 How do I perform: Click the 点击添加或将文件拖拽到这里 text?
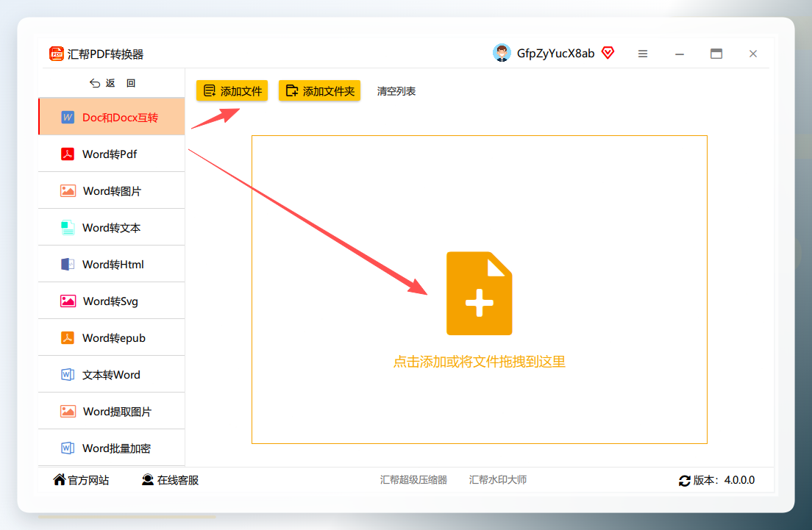(479, 361)
